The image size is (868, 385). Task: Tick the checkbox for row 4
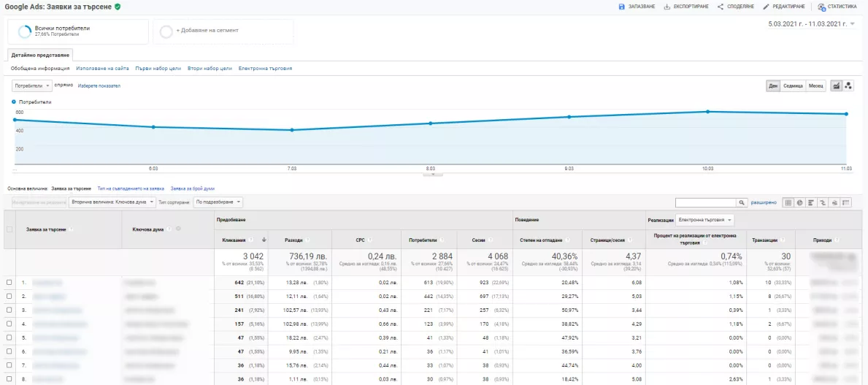click(x=9, y=324)
